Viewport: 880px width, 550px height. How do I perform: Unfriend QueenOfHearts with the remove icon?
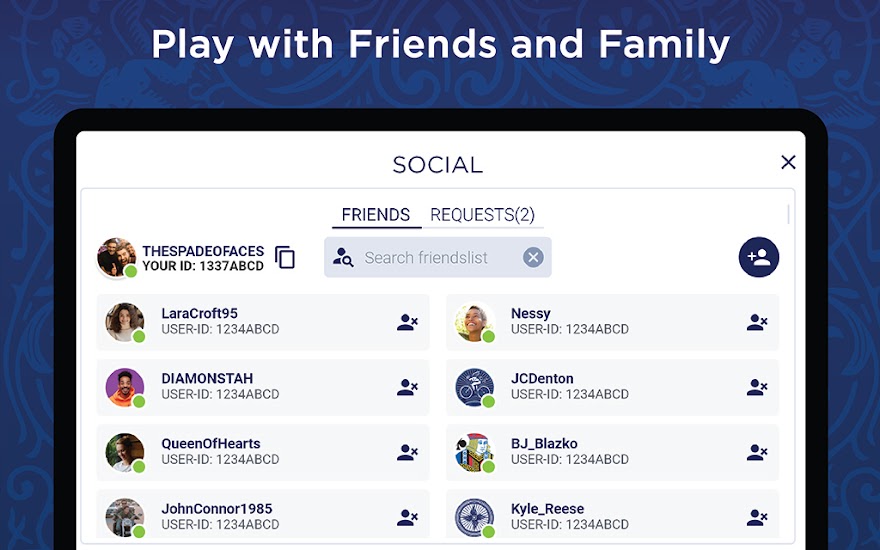pos(407,452)
